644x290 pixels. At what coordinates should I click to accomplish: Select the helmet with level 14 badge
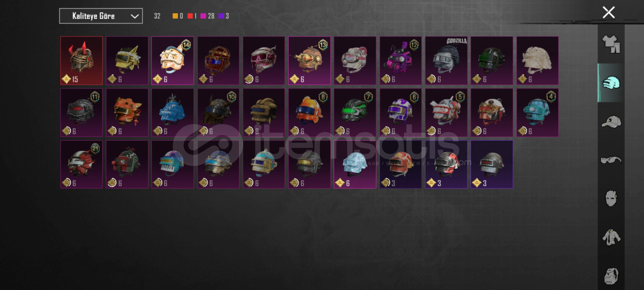pos(173,61)
